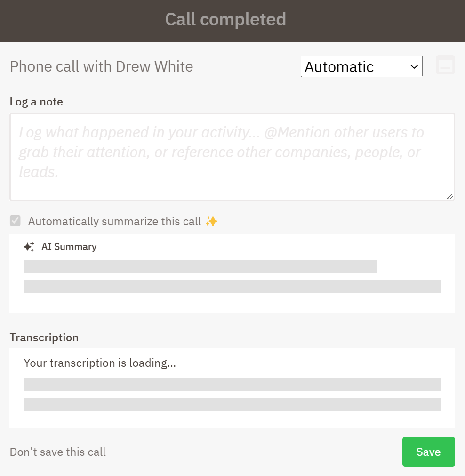The height and width of the screenshot is (476, 465).
Task: Click the first AI Summary loading bar
Action: click(x=200, y=266)
